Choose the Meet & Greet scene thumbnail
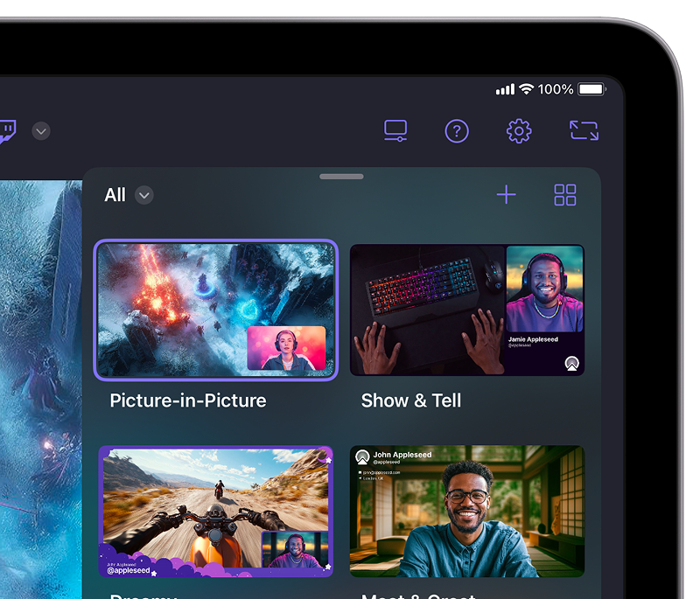Viewport: 700px width, 599px height. tap(466, 511)
